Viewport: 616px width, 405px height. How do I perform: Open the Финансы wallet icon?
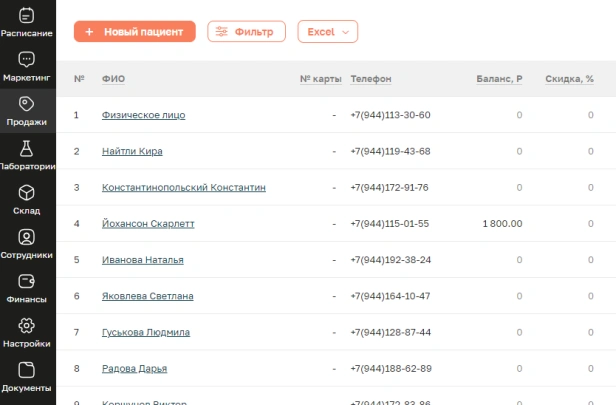(x=27, y=281)
